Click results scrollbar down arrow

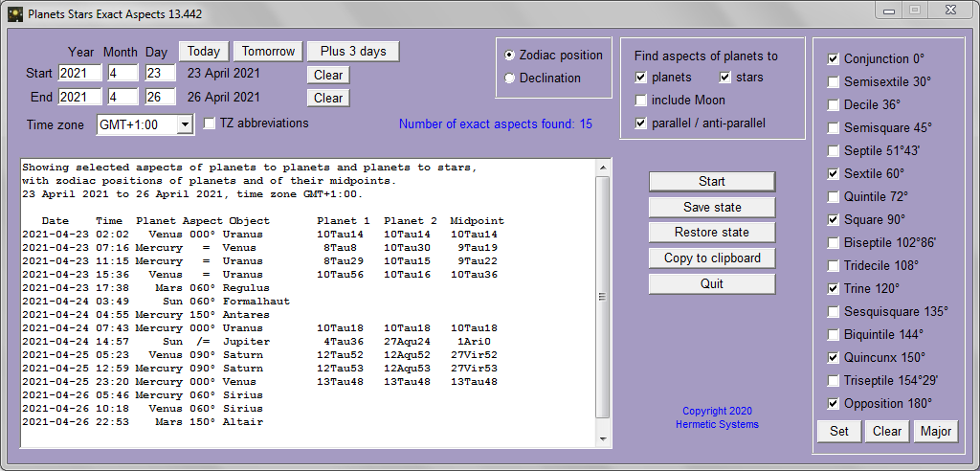click(603, 439)
